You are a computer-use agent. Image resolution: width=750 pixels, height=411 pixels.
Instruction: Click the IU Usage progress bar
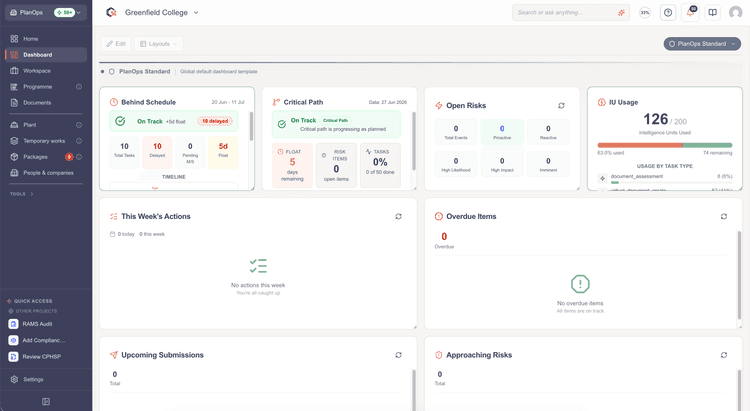tap(664, 145)
